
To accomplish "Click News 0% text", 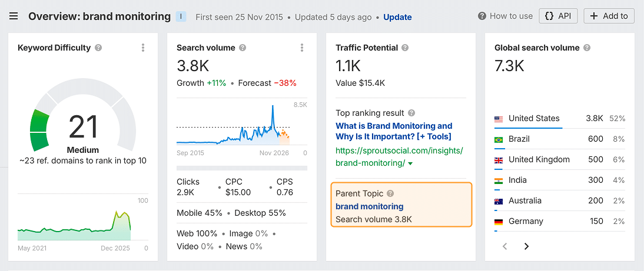I will 244,246.
